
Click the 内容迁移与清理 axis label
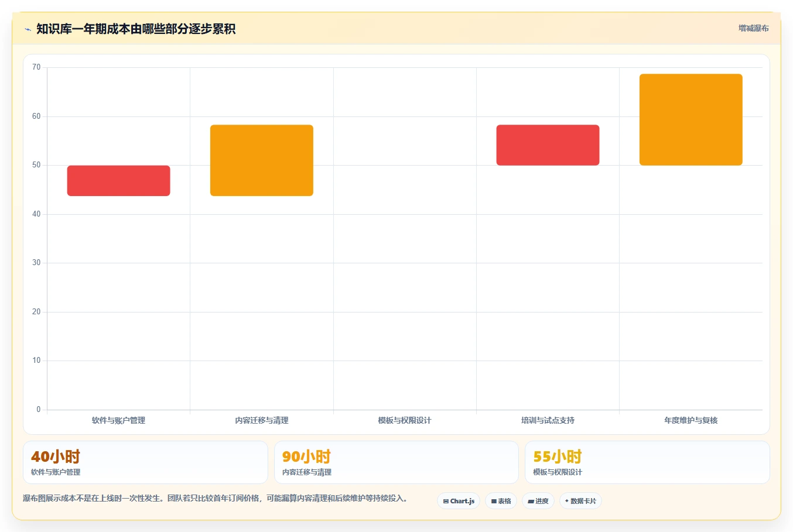(262, 420)
